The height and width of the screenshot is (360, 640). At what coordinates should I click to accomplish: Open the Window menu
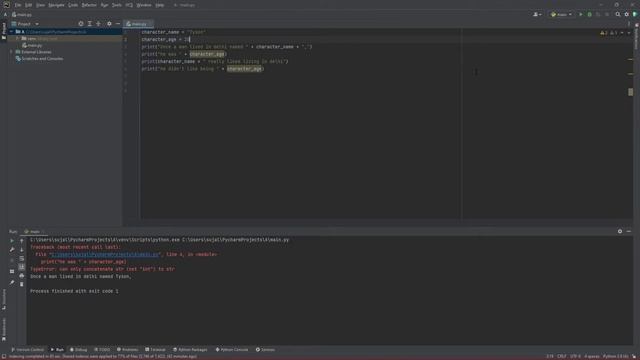tap(144, 5)
